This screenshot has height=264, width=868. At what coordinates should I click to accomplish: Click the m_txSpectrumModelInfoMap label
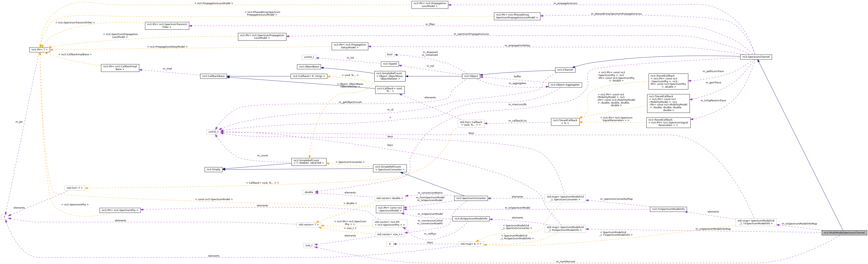tap(799, 224)
